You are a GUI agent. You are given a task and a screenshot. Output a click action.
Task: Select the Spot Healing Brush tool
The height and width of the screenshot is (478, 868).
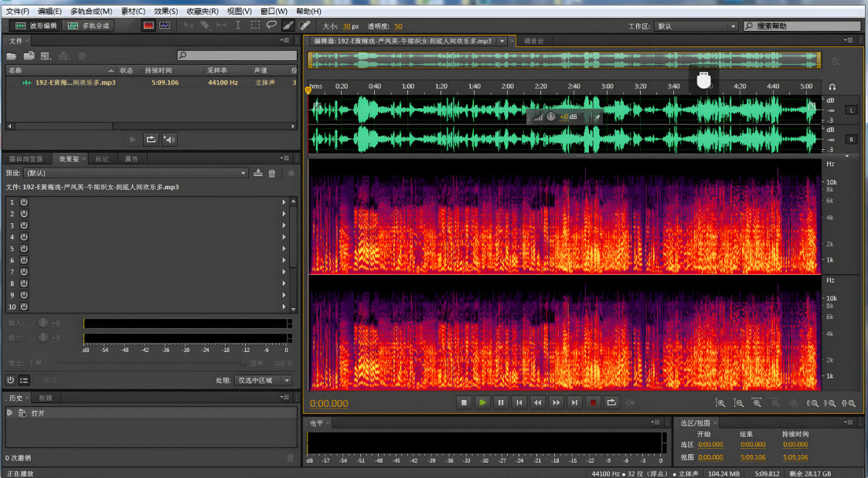(305, 25)
